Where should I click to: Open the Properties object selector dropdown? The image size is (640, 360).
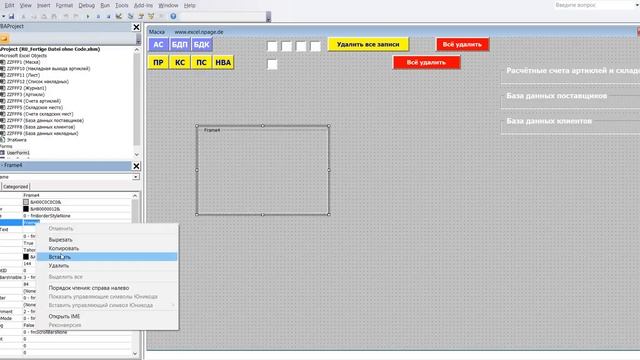[x=136, y=177]
